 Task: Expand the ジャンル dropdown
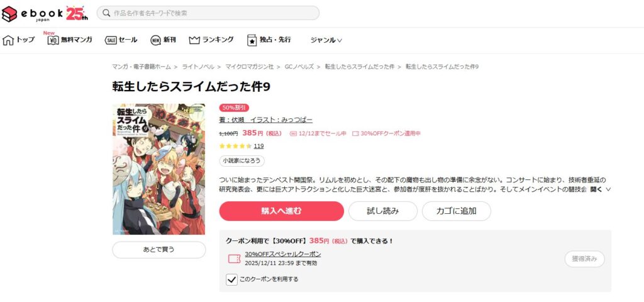[326, 40]
